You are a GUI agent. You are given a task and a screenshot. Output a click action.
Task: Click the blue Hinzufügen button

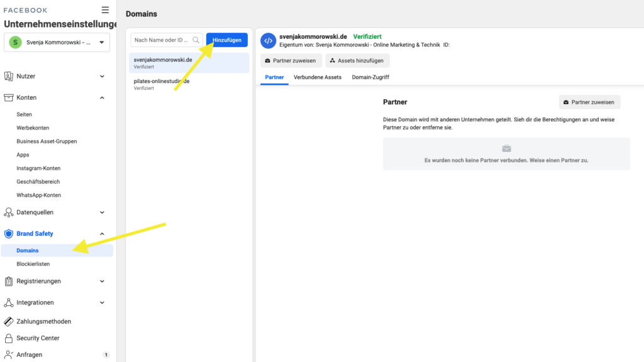[x=226, y=40]
